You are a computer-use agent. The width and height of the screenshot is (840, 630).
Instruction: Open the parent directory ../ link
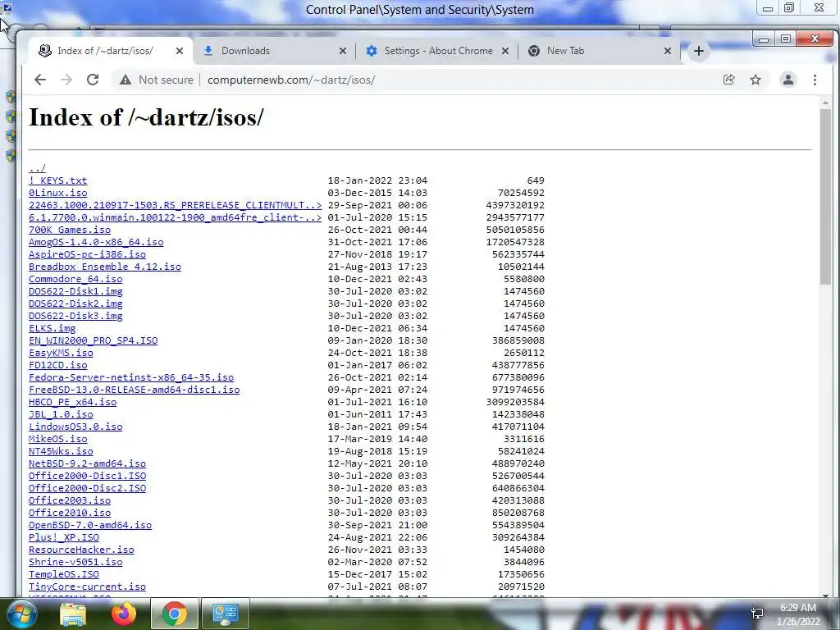click(x=38, y=168)
